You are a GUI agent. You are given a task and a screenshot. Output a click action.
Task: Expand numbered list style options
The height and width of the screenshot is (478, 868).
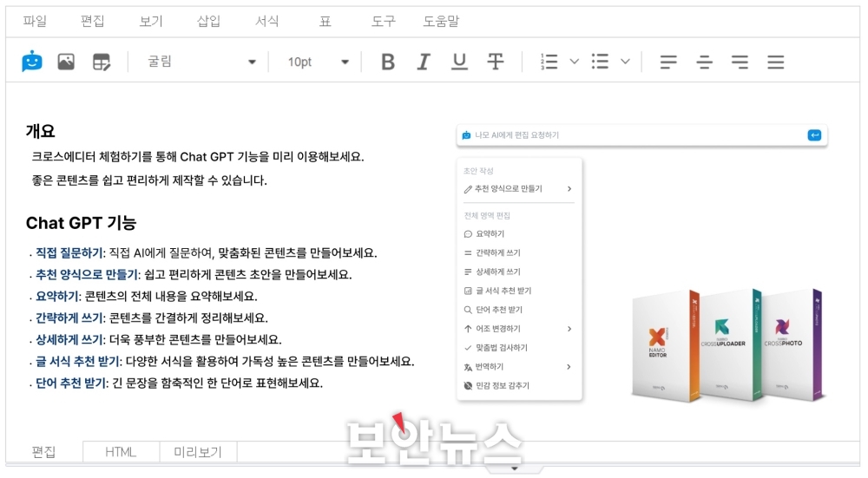pyautogui.click(x=574, y=62)
